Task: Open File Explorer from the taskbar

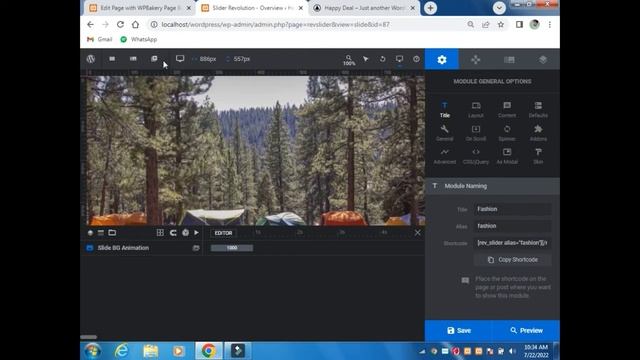Action: pos(151,351)
